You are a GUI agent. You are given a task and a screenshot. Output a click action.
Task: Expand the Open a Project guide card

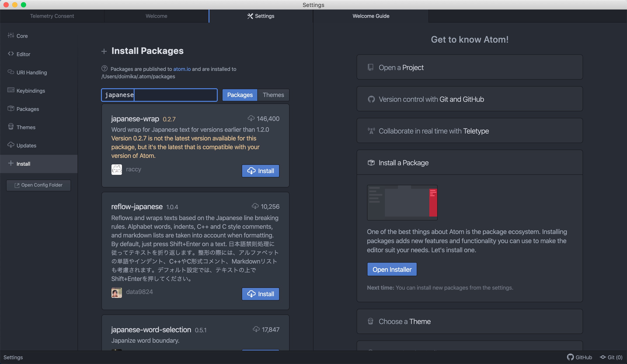470,67
